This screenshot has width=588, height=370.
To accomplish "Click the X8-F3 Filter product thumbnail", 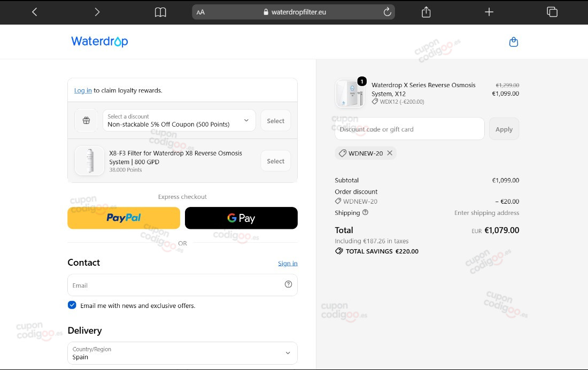I will (x=90, y=160).
